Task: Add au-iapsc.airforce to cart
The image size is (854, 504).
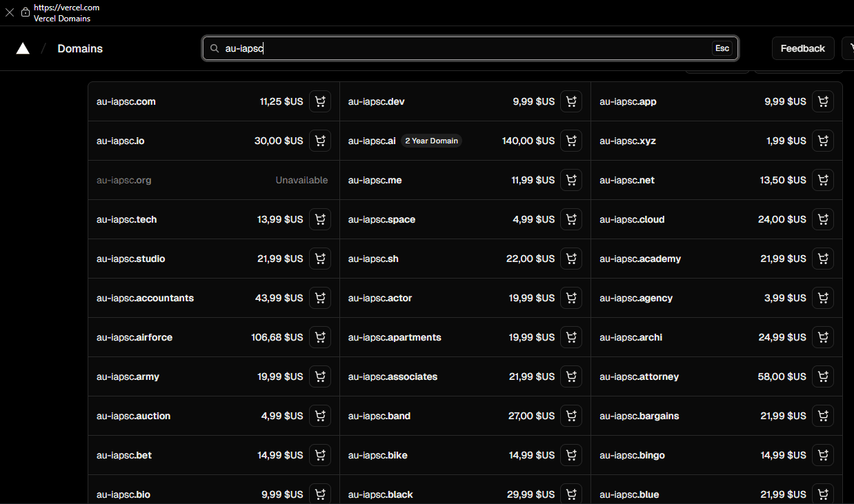Action: [x=320, y=338]
